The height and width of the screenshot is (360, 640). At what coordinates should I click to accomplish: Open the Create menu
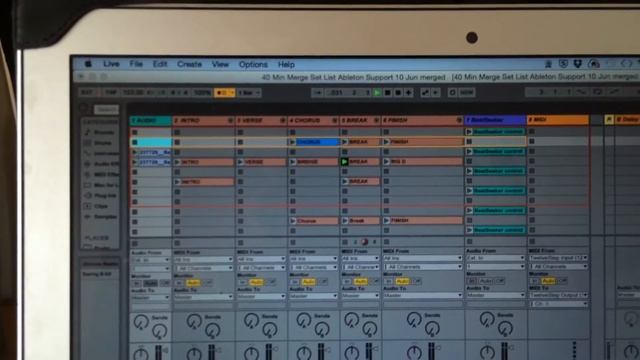click(x=189, y=64)
